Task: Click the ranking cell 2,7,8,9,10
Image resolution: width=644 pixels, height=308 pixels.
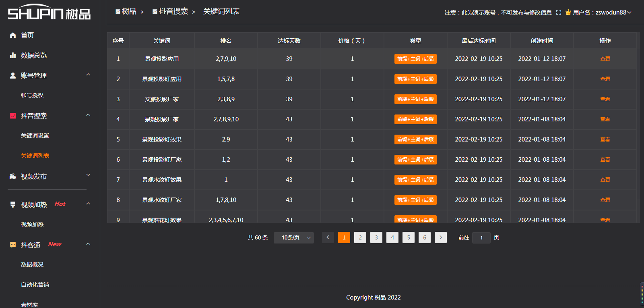Action: (x=226, y=119)
